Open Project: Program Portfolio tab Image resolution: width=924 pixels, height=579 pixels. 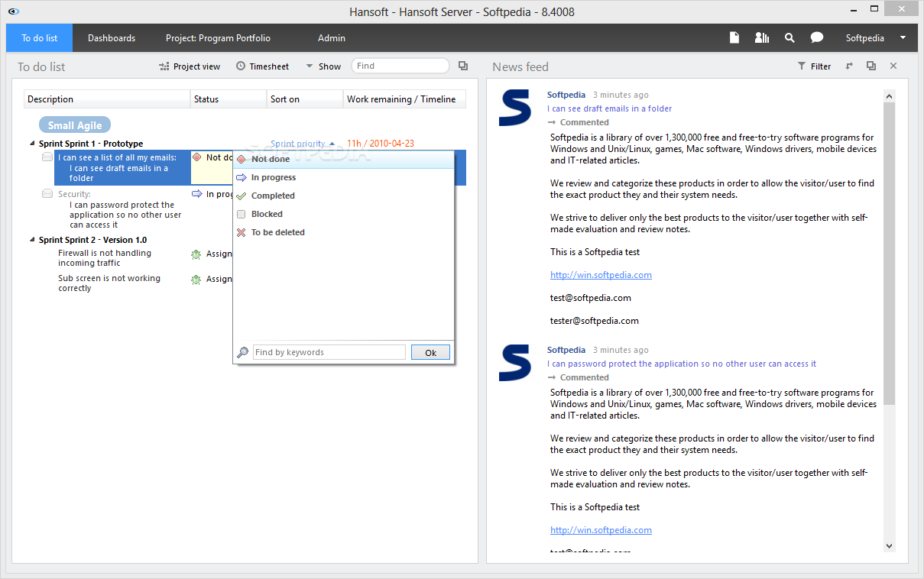pyautogui.click(x=218, y=37)
